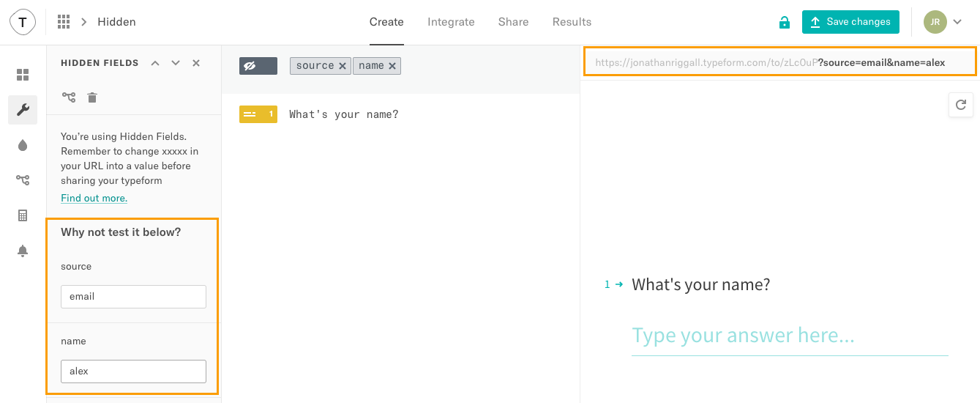The height and width of the screenshot is (403, 980).
Task: Switch to the Results tab
Action: point(572,22)
